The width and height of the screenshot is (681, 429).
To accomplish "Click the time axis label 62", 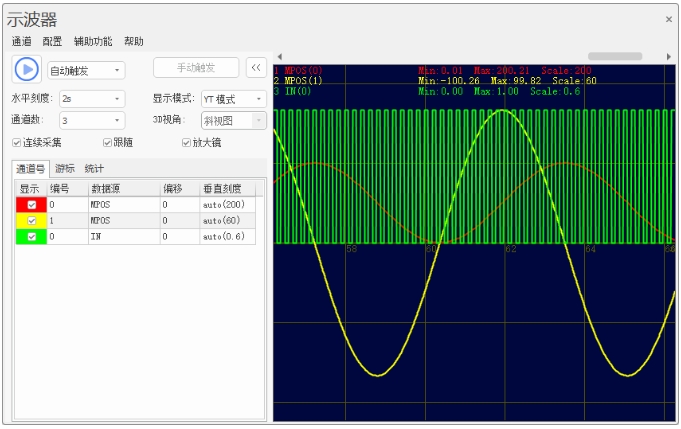I will point(511,249).
